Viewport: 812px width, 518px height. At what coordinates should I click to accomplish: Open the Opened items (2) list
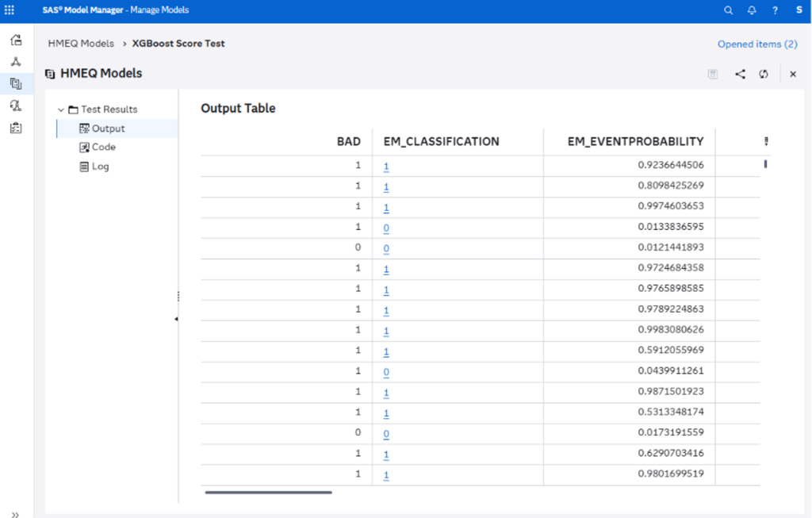tap(756, 44)
